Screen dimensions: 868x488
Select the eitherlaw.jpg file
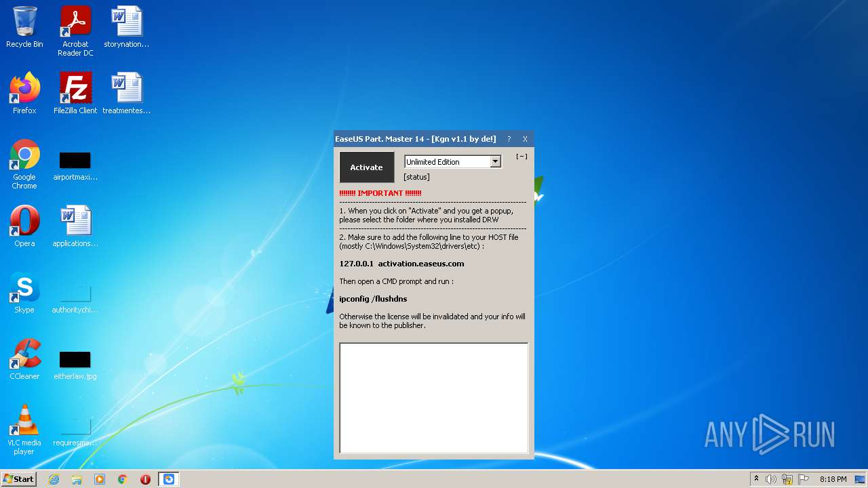[75, 365]
